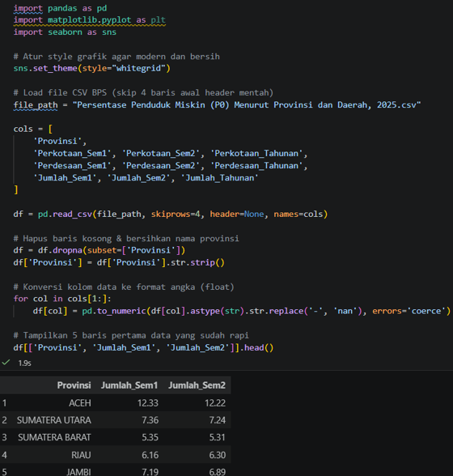Image resolution: width=453 pixels, height=476 pixels.
Task: Click the value 6.89 in JAMBI row
Action: pyautogui.click(x=218, y=472)
